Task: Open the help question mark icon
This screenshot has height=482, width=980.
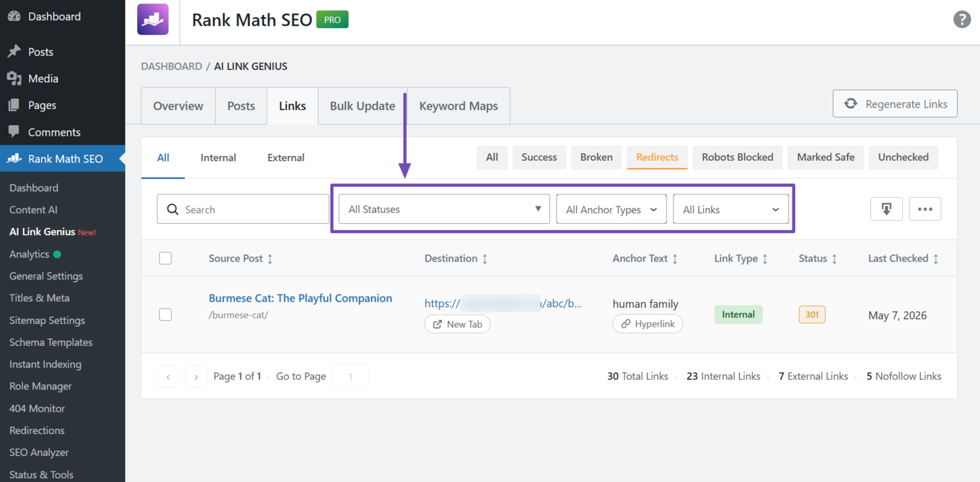Action: 962,20
